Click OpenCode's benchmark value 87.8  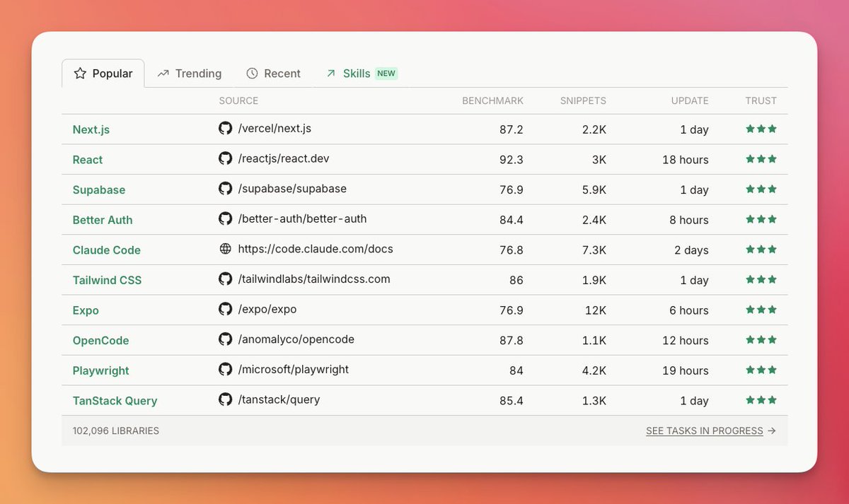[512, 340]
